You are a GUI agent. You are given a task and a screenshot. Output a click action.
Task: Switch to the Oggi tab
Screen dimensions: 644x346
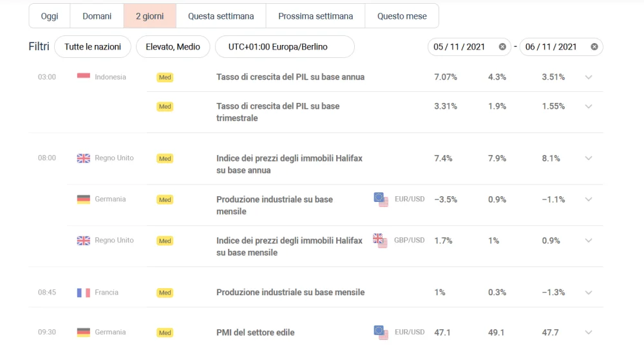(50, 16)
